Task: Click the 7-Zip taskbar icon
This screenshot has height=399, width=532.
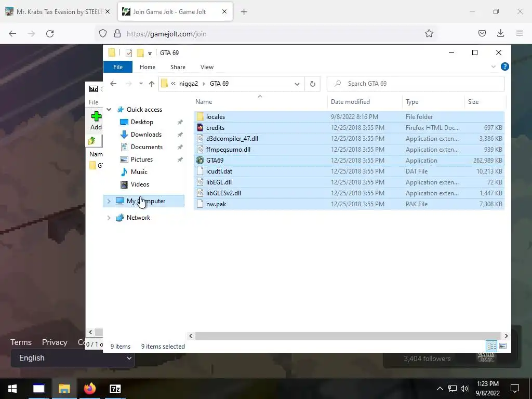Action: pyautogui.click(x=115, y=389)
